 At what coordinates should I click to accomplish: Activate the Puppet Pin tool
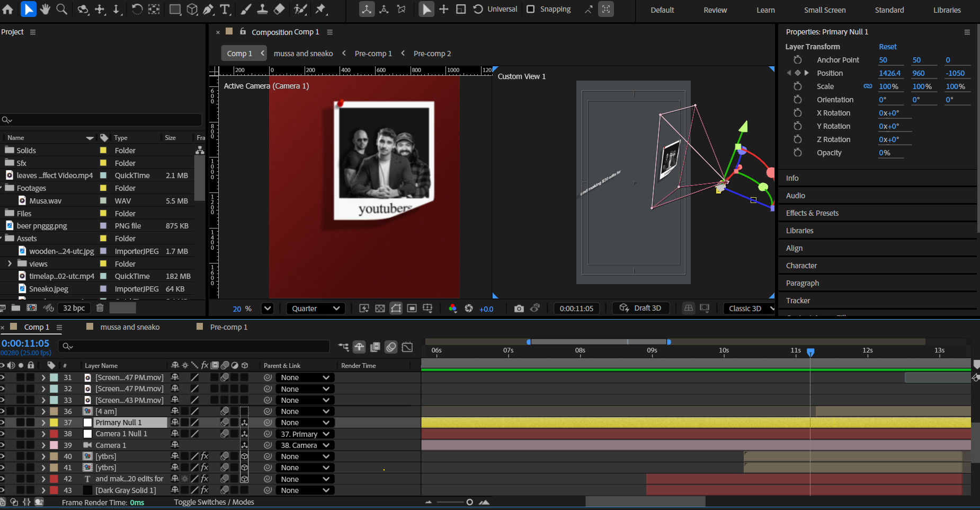pyautogui.click(x=320, y=9)
